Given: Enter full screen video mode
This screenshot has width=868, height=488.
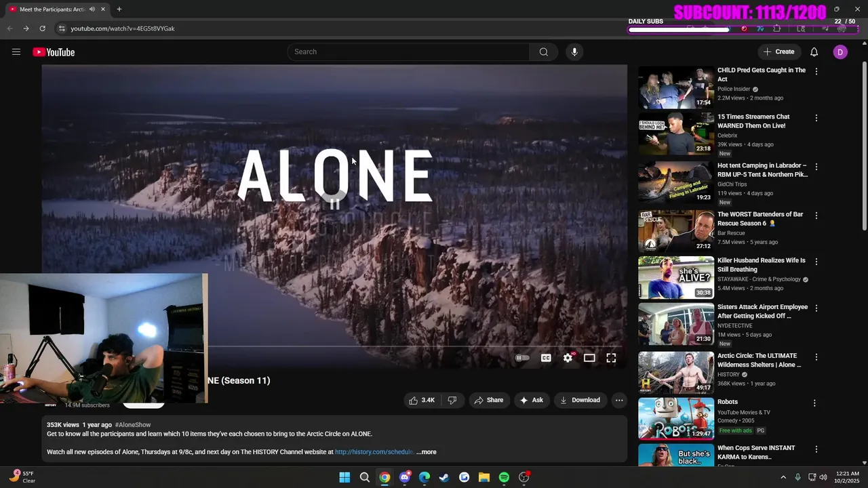Looking at the screenshot, I should click(611, 358).
